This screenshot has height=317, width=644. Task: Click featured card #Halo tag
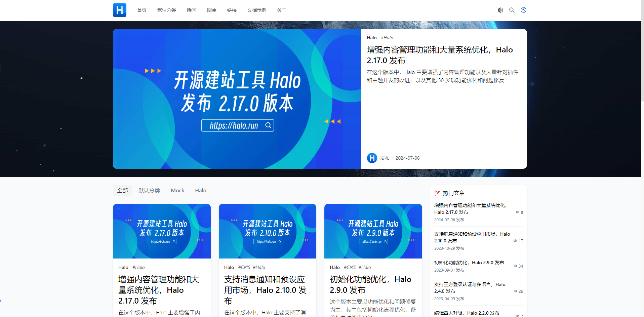point(387,38)
